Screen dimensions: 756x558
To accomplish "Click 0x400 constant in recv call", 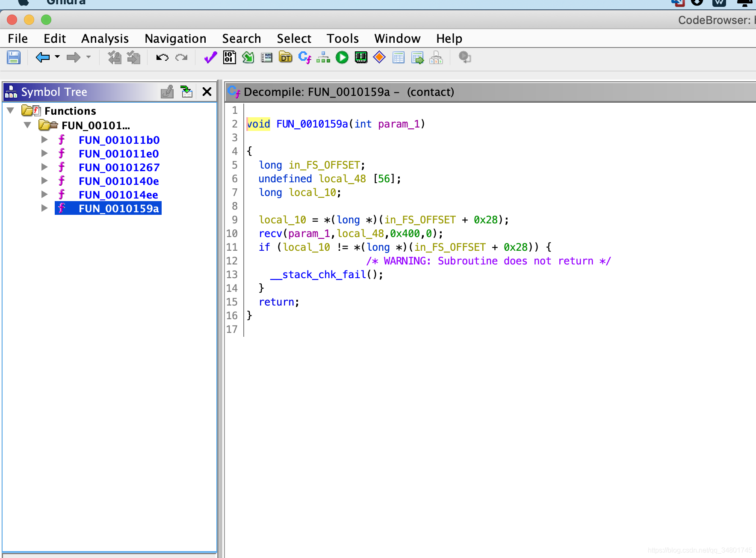I will (x=405, y=234).
